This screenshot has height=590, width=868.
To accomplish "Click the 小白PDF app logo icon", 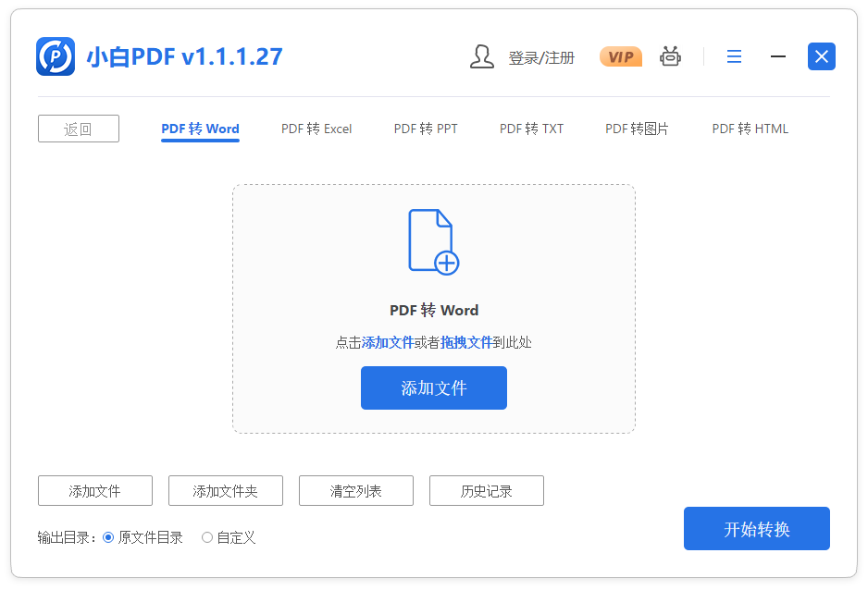I will click(56, 56).
